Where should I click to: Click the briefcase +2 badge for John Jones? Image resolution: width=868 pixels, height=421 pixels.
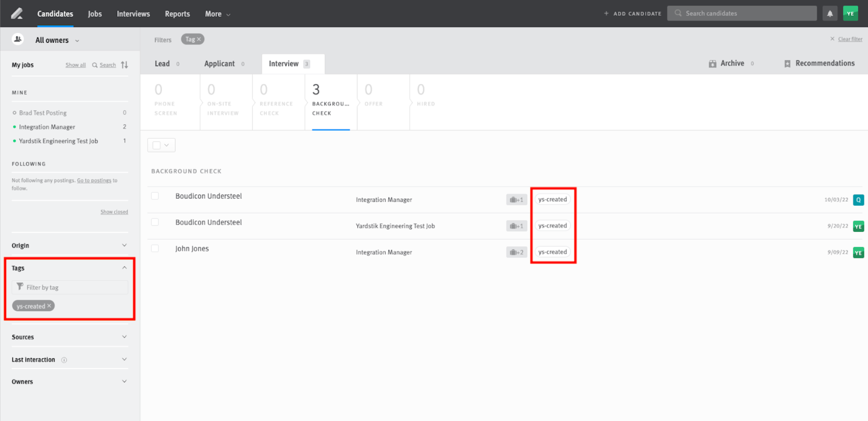point(516,252)
